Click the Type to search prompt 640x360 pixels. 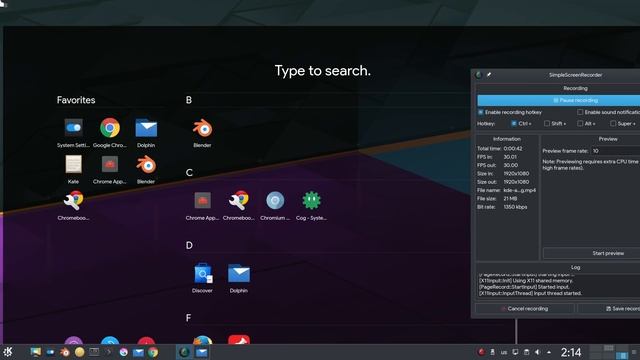click(x=322, y=71)
